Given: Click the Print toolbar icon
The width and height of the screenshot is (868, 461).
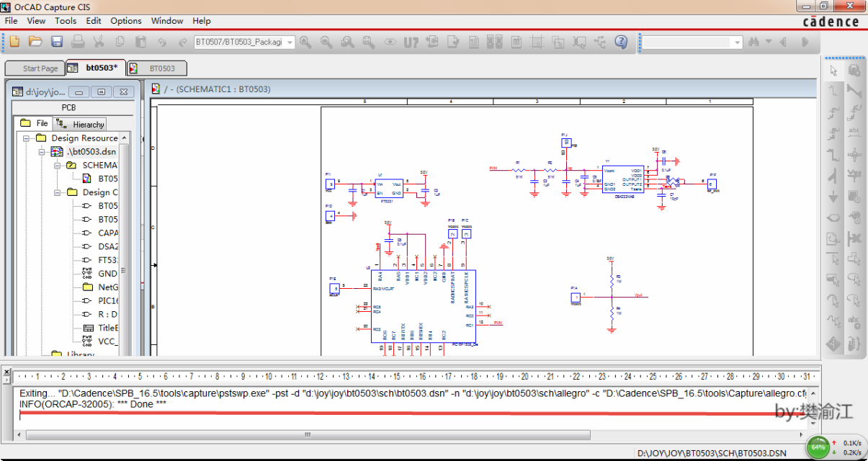Looking at the screenshot, I should pos(78,42).
